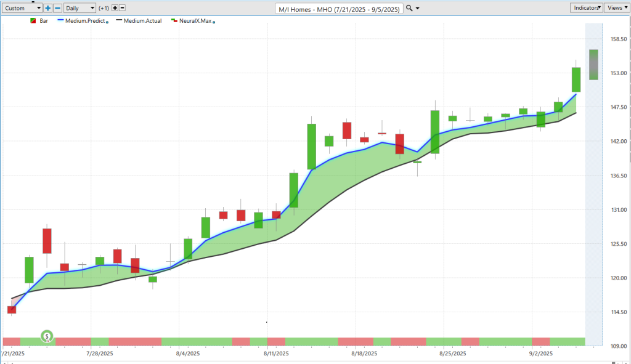
Task: Click the green dollar marker icon
Action: click(x=47, y=336)
